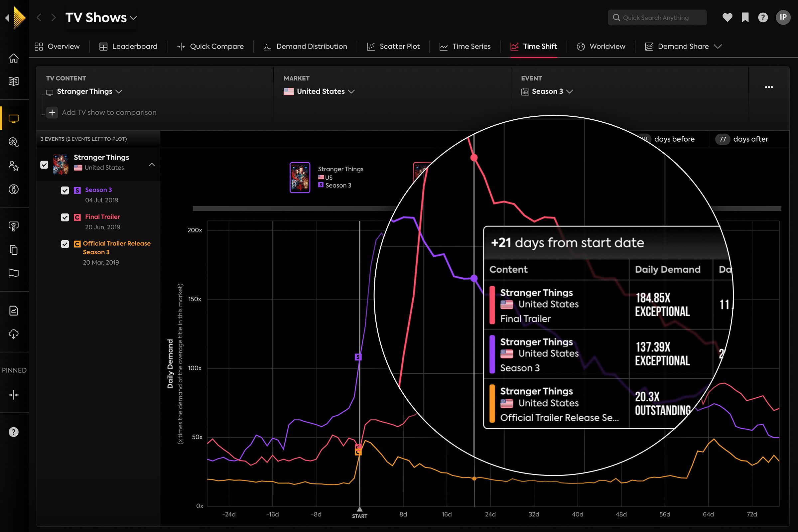Click the orange C marker on the chart
The width and height of the screenshot is (798, 532).
pyautogui.click(x=358, y=452)
